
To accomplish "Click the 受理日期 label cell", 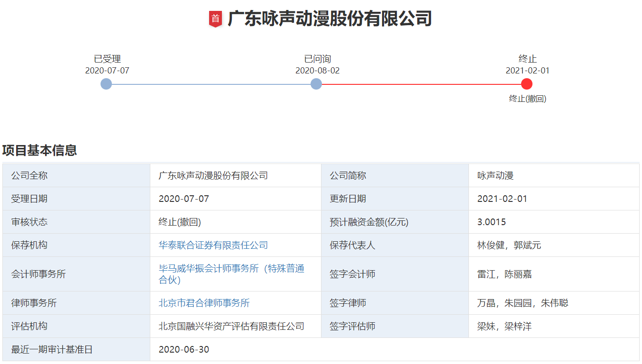I will [76, 199].
